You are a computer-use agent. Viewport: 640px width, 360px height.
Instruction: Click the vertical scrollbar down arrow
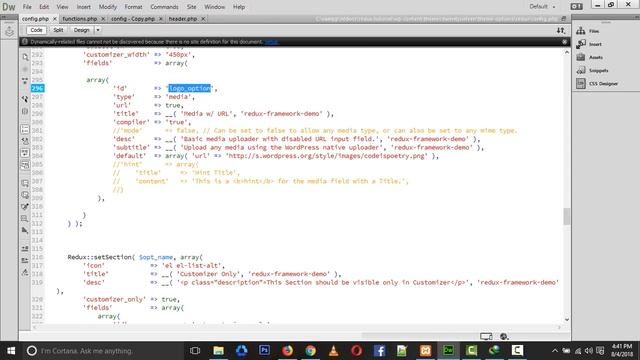[567, 320]
